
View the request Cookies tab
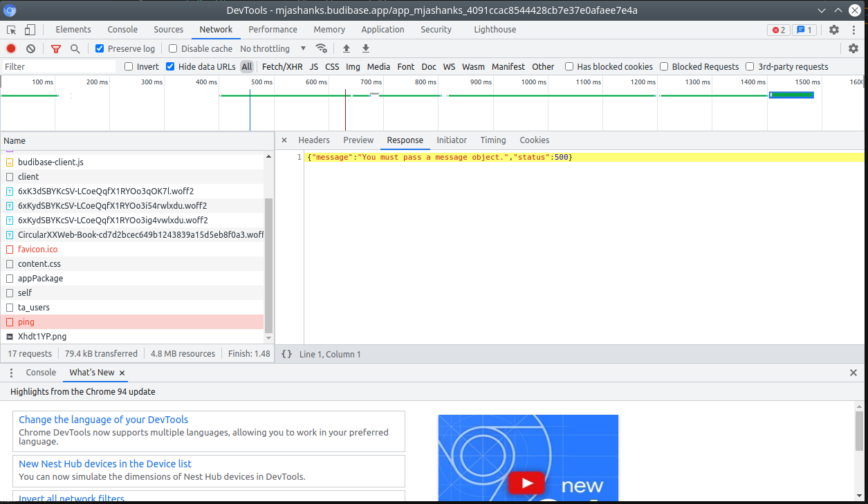535,140
